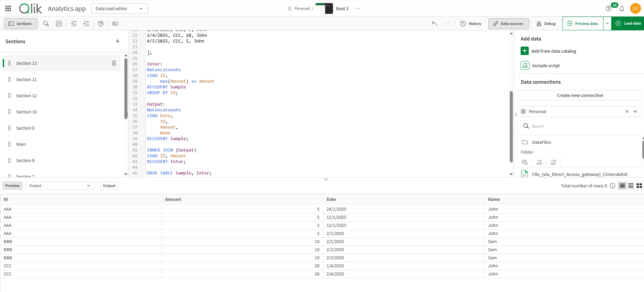Switch preview to table view
The height and width of the screenshot is (292, 644).
coord(622,186)
